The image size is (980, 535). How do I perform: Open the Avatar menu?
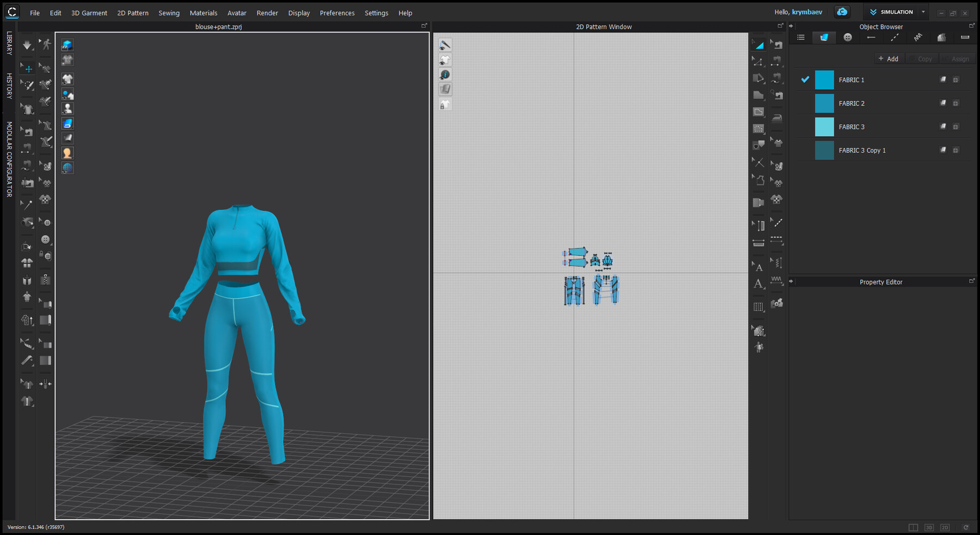pyautogui.click(x=237, y=13)
